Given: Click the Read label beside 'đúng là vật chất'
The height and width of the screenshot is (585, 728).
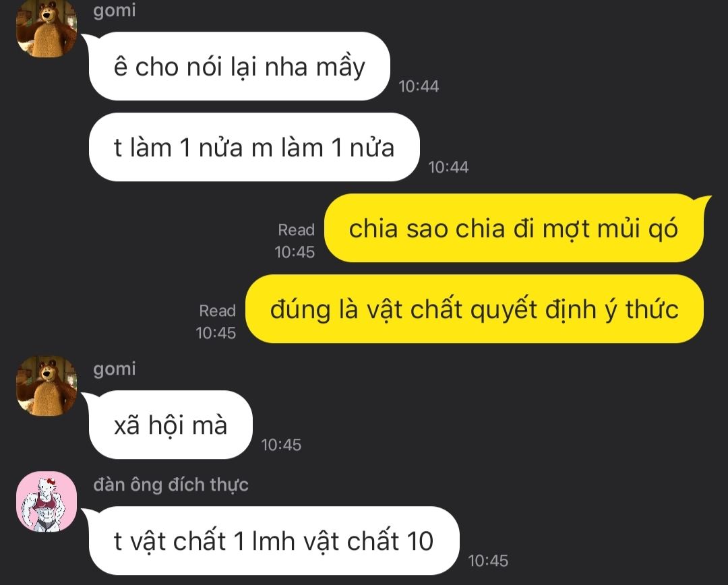Looking at the screenshot, I should coord(217,311).
